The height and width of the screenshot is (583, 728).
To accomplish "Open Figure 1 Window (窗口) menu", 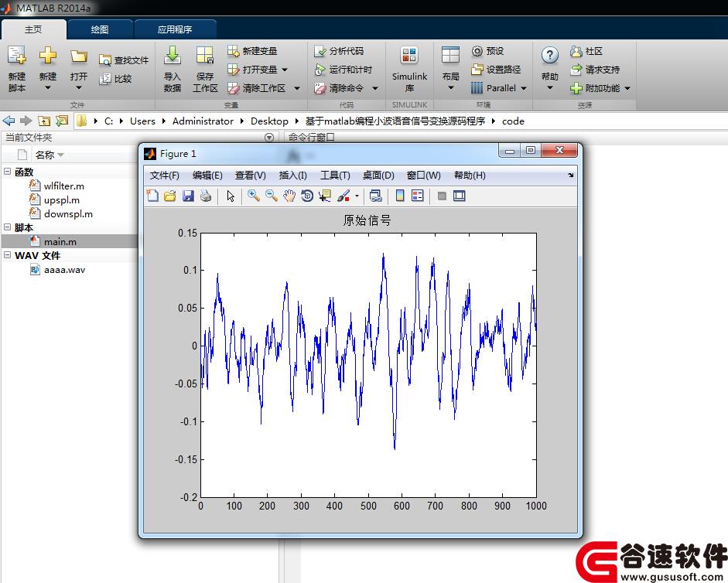I will tap(423, 176).
